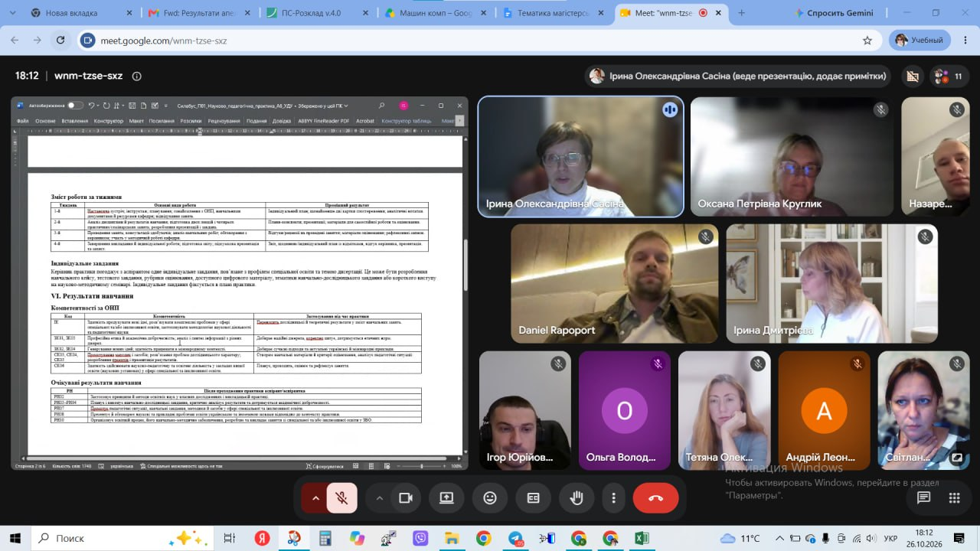Unmute the microphone in Meet
This screenshot has width=980, height=551.
[x=342, y=498]
